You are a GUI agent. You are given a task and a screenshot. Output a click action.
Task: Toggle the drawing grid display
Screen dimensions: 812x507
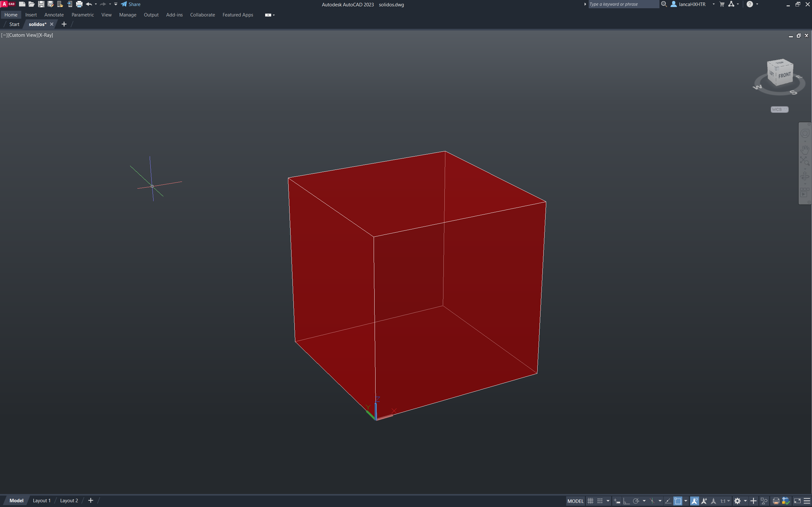tap(590, 501)
